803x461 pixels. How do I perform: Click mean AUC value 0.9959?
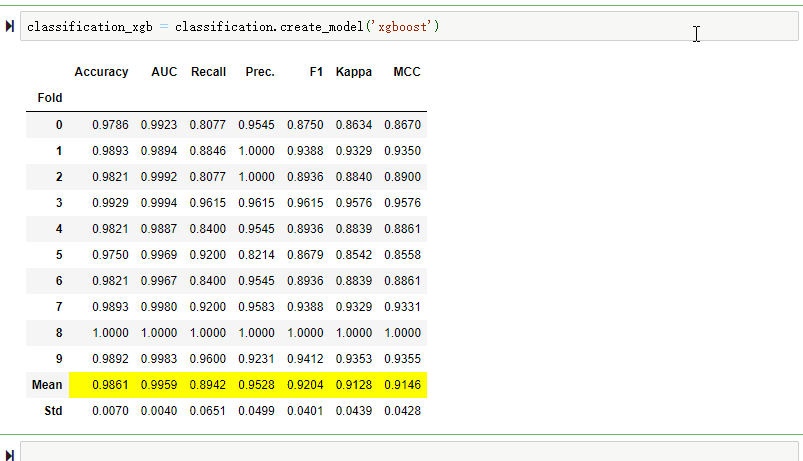coord(159,385)
